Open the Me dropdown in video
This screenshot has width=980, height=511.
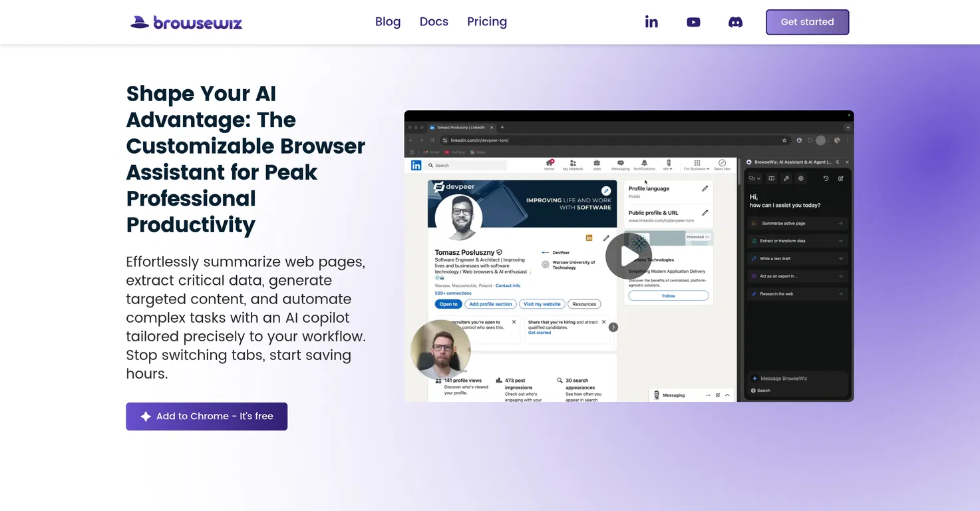[668, 165]
